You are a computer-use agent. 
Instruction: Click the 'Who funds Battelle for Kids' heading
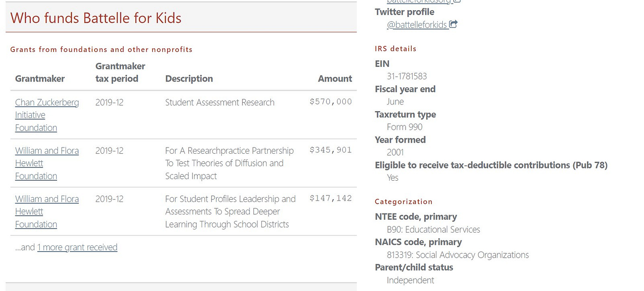coord(96,18)
